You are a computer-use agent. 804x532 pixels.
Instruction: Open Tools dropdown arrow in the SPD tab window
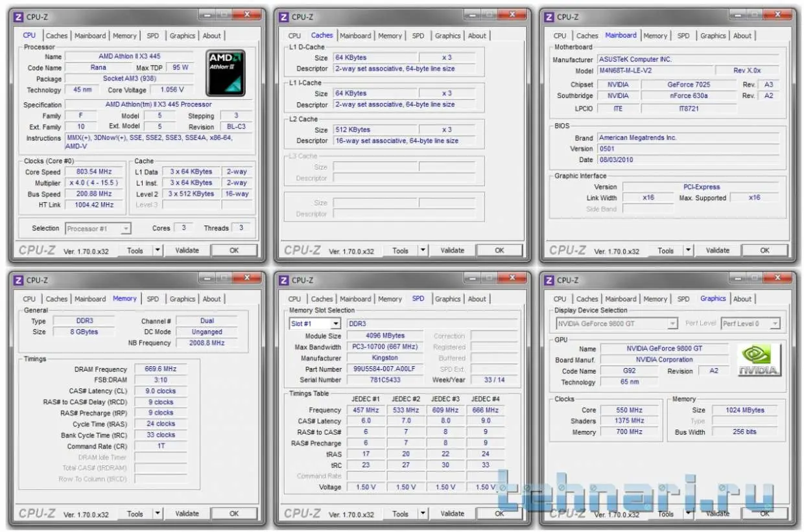[423, 513]
